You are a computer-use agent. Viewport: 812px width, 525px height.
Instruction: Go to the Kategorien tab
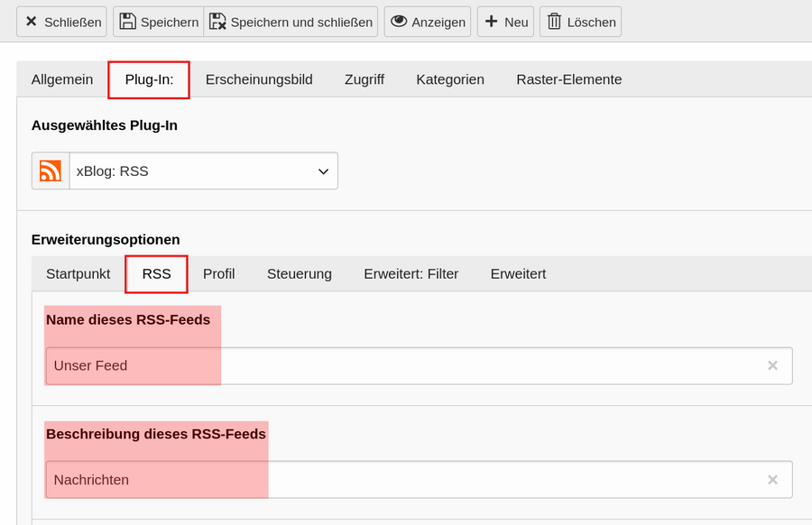point(450,79)
